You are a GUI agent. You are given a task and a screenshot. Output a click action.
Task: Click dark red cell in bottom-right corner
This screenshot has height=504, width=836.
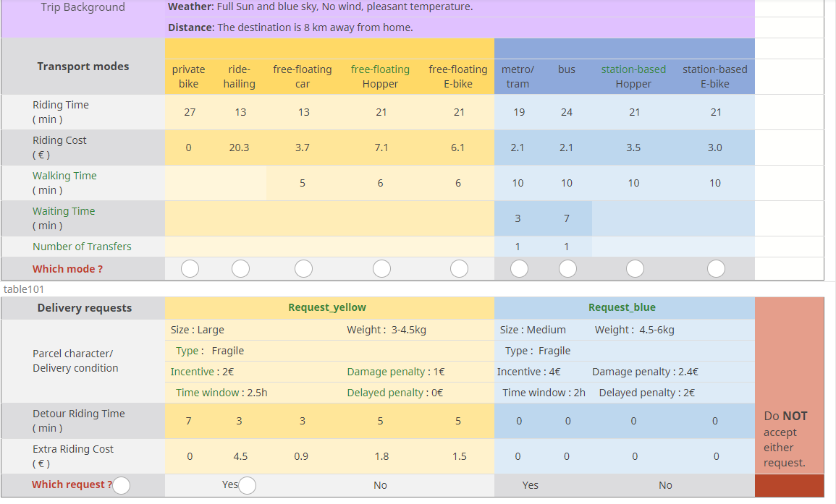click(x=789, y=485)
